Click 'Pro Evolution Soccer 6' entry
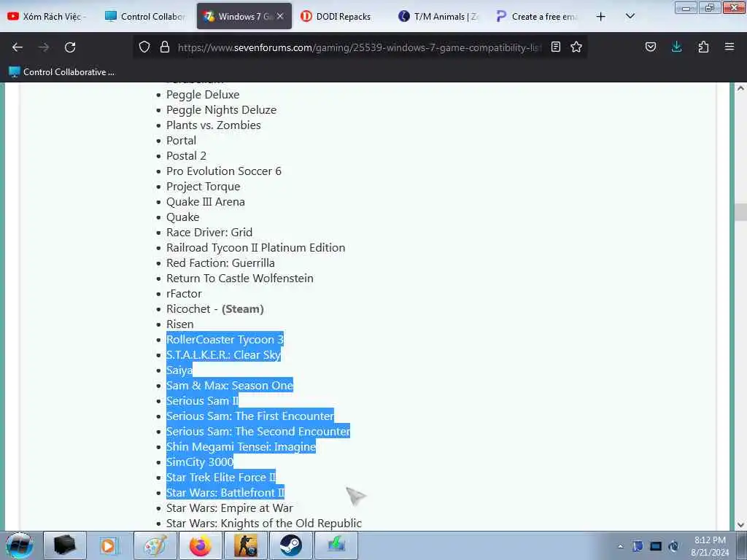Screen dimensions: 747x560 pos(223,171)
